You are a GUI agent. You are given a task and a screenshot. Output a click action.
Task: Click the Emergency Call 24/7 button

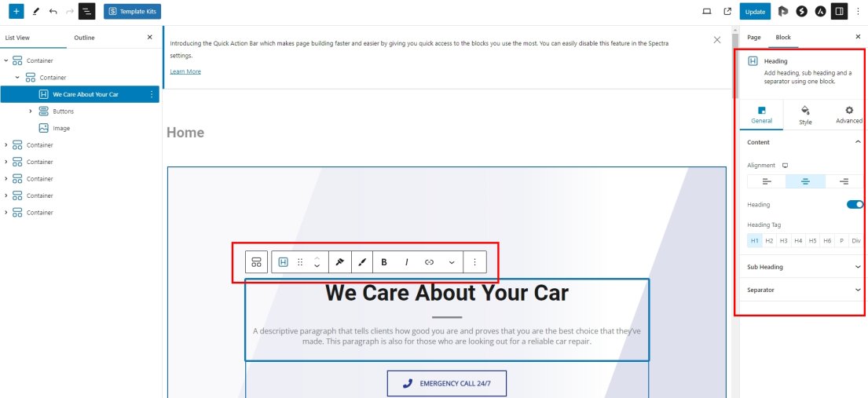coord(447,383)
